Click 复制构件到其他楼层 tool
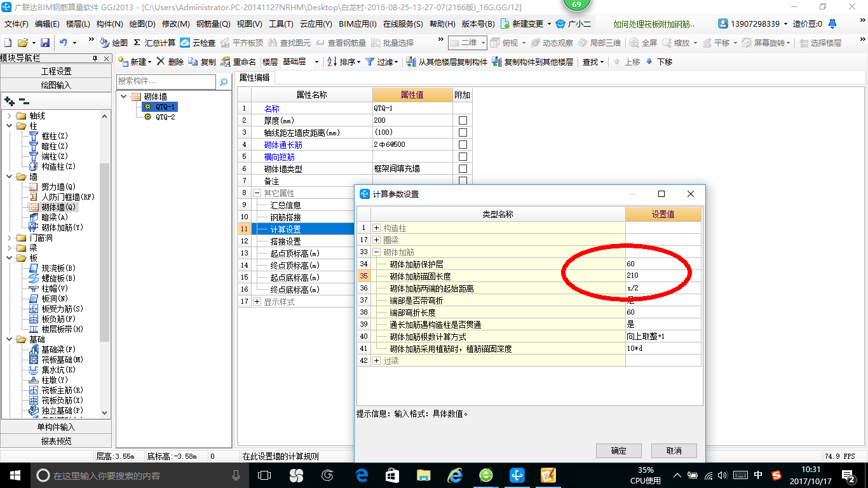 533,62
